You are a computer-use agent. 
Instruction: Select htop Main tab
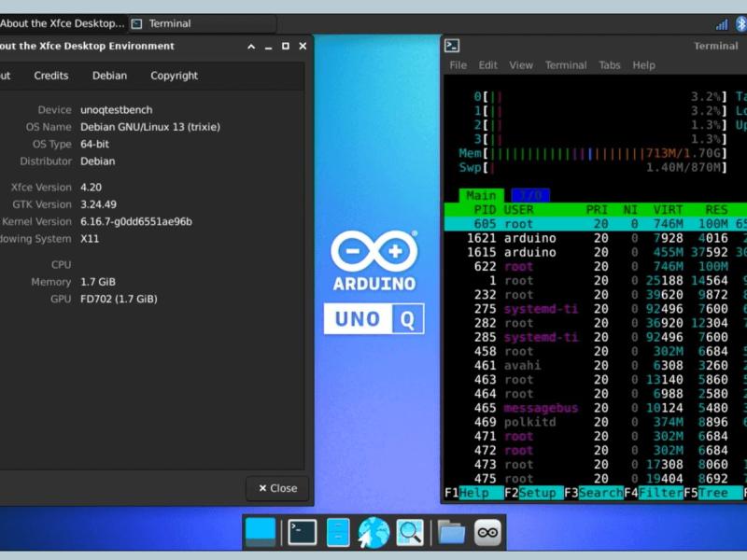coord(481,195)
